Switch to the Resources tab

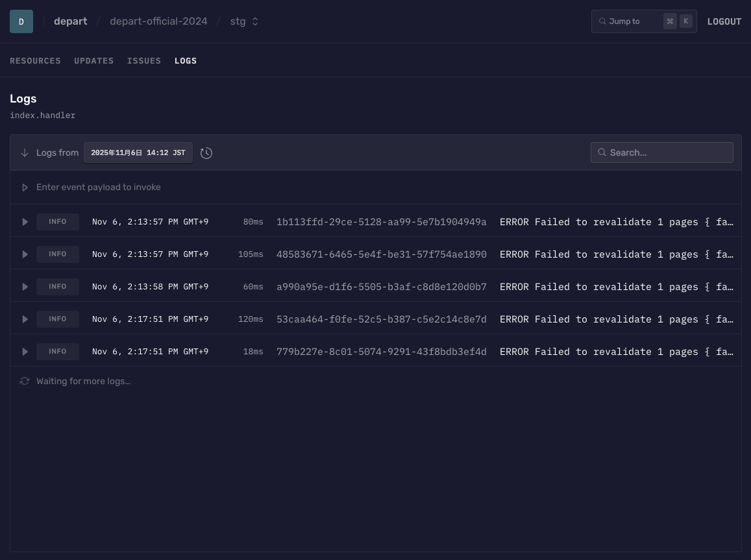[x=35, y=61]
